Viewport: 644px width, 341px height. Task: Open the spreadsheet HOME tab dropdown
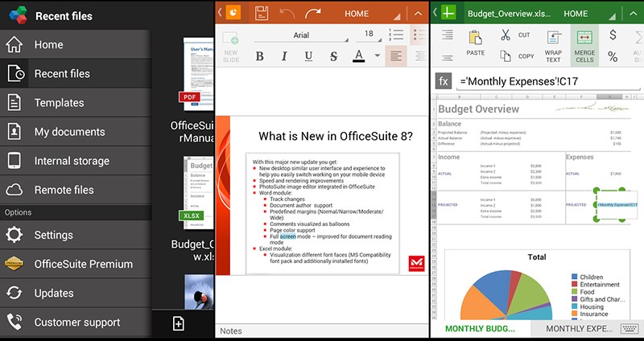tap(590, 14)
